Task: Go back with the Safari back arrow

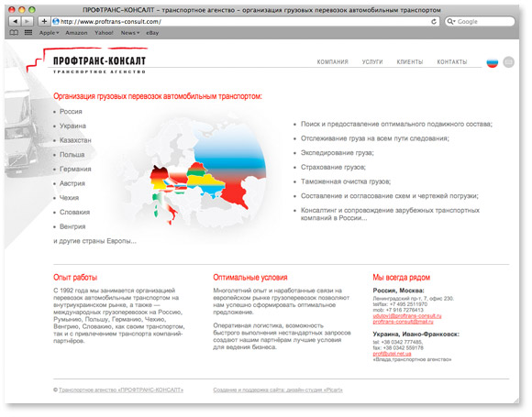Action: coord(15,21)
